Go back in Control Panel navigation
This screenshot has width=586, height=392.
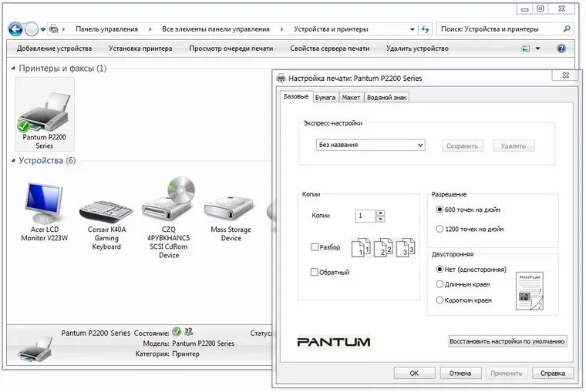(15, 29)
